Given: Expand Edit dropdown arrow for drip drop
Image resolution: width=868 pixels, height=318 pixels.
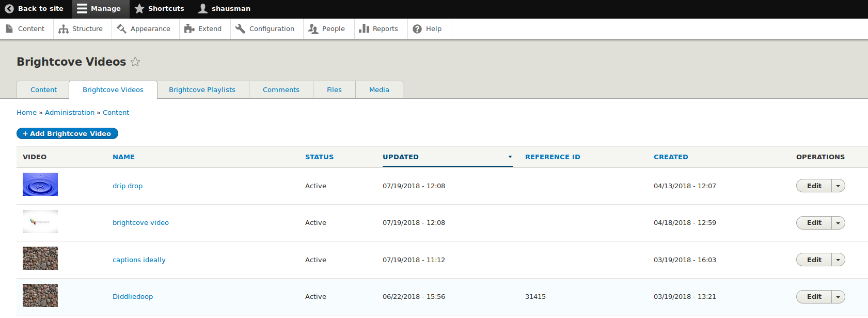Looking at the screenshot, I should [838, 186].
